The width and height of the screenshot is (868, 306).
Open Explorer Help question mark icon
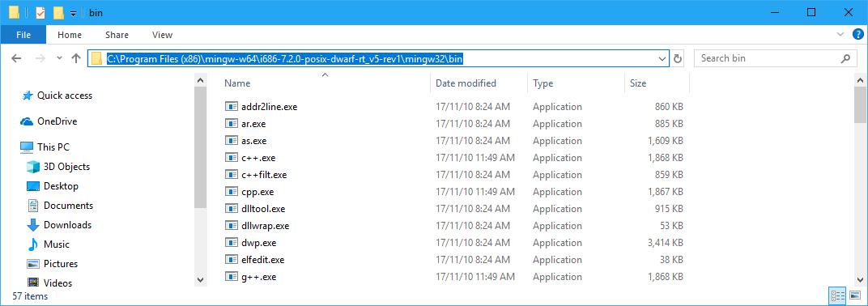857,35
